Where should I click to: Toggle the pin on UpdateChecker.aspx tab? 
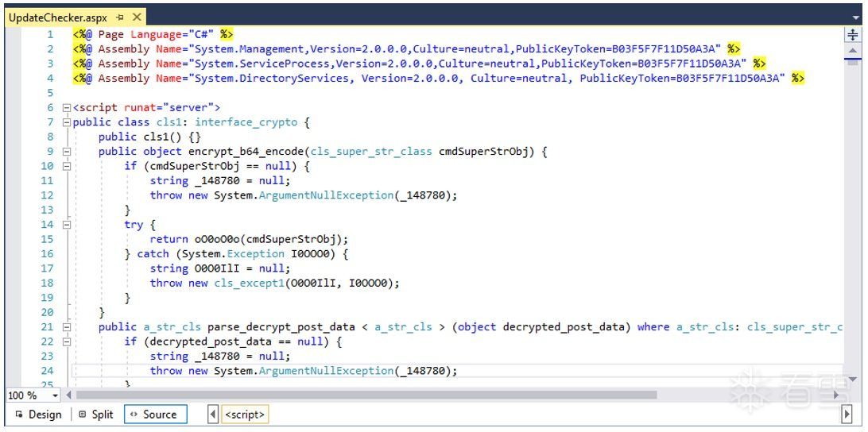click(x=120, y=17)
